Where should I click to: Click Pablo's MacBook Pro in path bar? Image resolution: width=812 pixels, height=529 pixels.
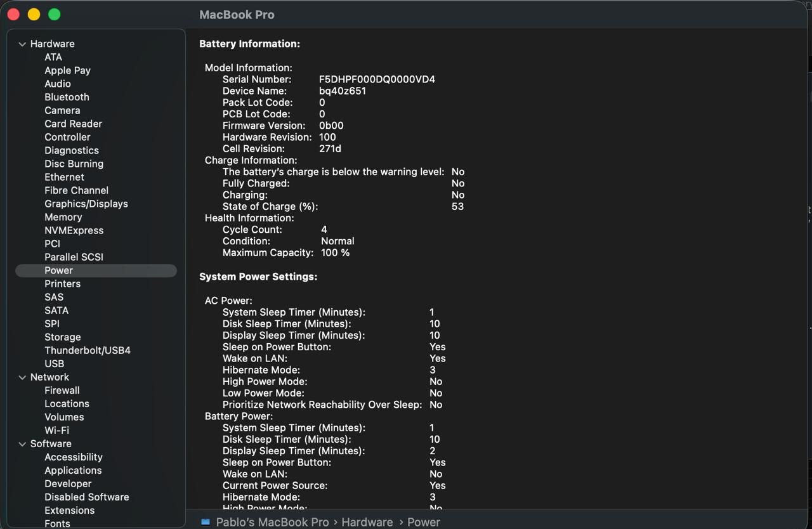(273, 522)
